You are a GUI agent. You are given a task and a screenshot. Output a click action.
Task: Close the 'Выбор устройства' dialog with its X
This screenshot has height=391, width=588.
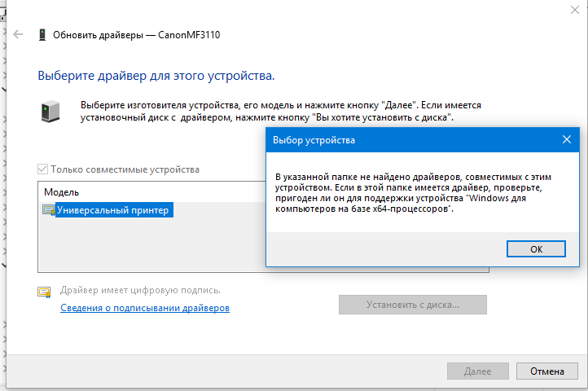click(567, 139)
